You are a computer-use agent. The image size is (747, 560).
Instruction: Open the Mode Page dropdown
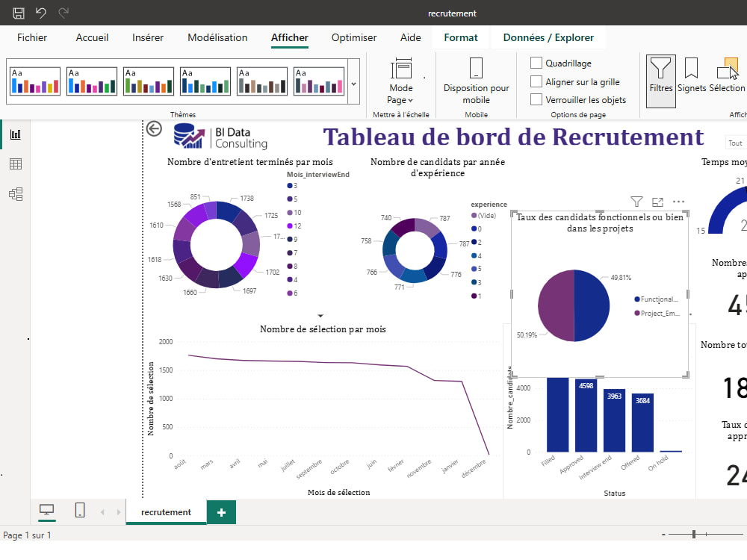[x=400, y=81]
